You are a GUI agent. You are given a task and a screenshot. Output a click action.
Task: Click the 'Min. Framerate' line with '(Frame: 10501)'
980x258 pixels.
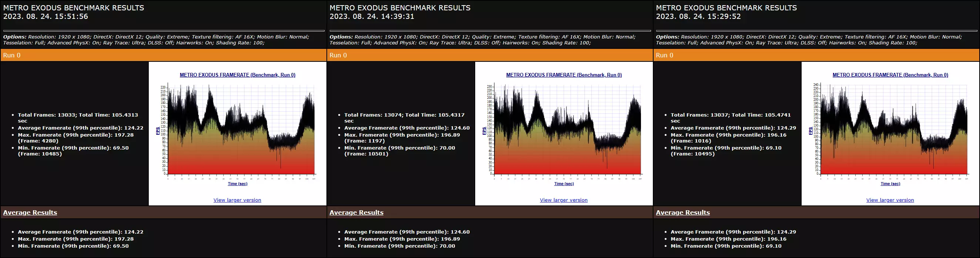point(400,151)
